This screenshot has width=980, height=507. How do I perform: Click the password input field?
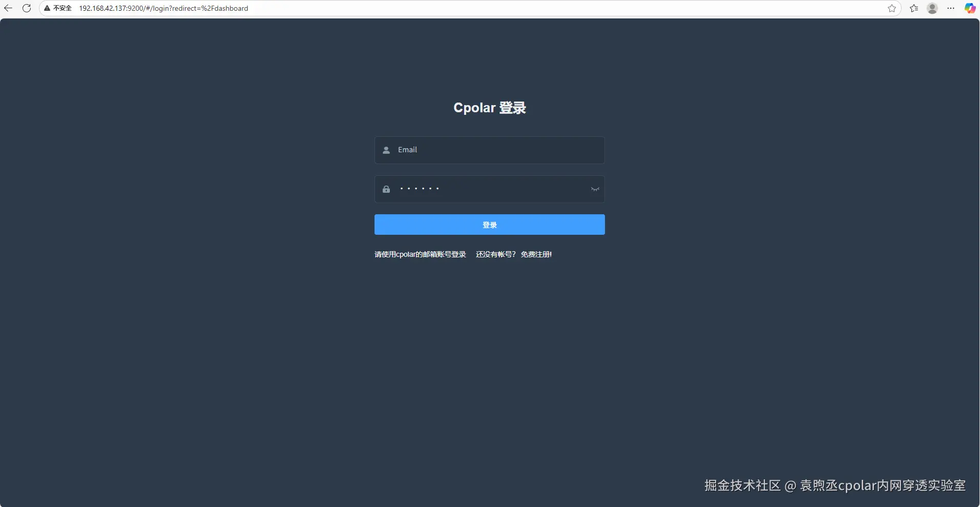[x=490, y=189]
